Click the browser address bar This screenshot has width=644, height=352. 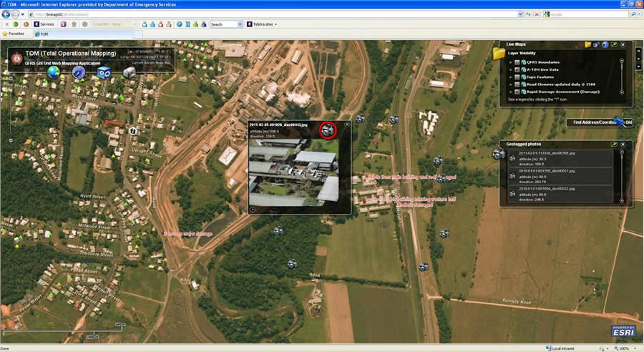click(x=277, y=14)
